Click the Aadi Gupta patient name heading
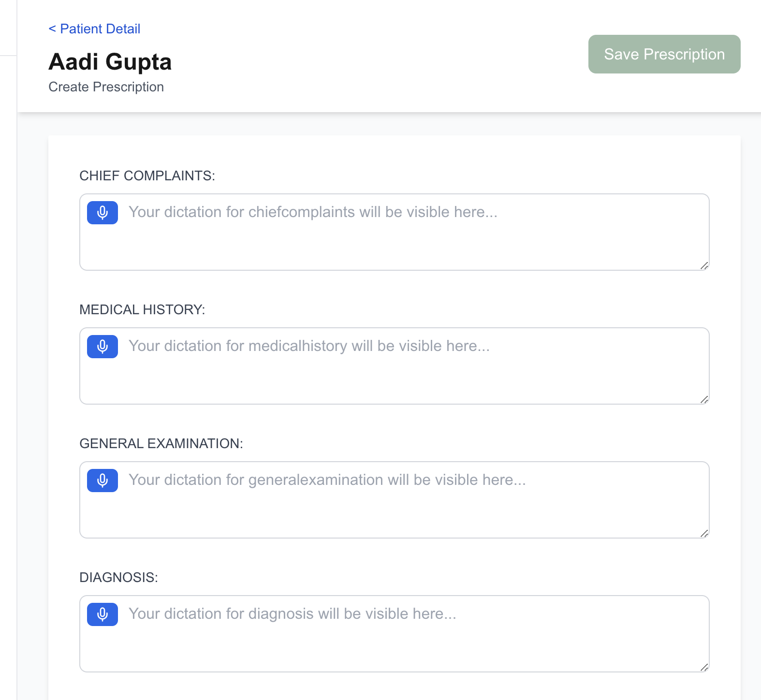This screenshot has width=761, height=700. [x=110, y=62]
